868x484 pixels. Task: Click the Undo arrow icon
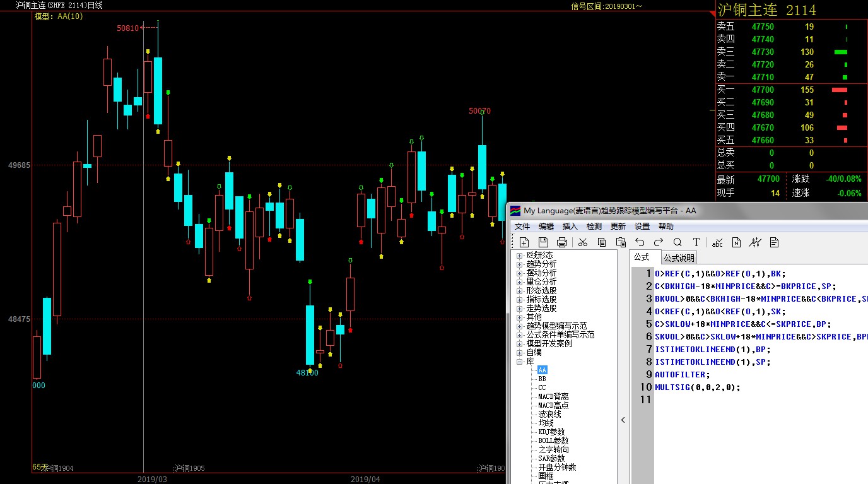[640, 242]
